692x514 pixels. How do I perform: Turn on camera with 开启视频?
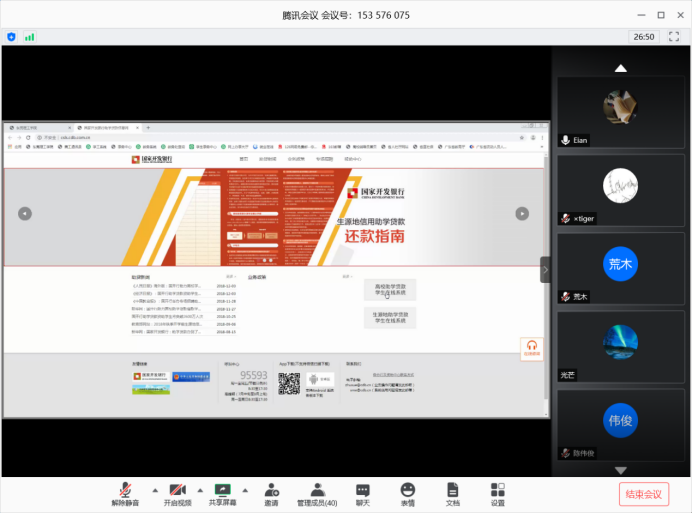(178, 490)
